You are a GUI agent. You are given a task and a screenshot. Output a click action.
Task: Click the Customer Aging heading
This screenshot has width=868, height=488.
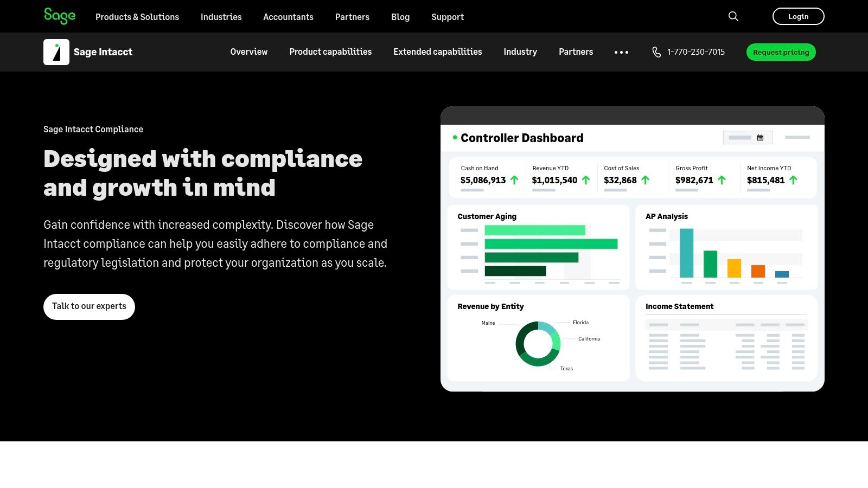pyautogui.click(x=487, y=216)
